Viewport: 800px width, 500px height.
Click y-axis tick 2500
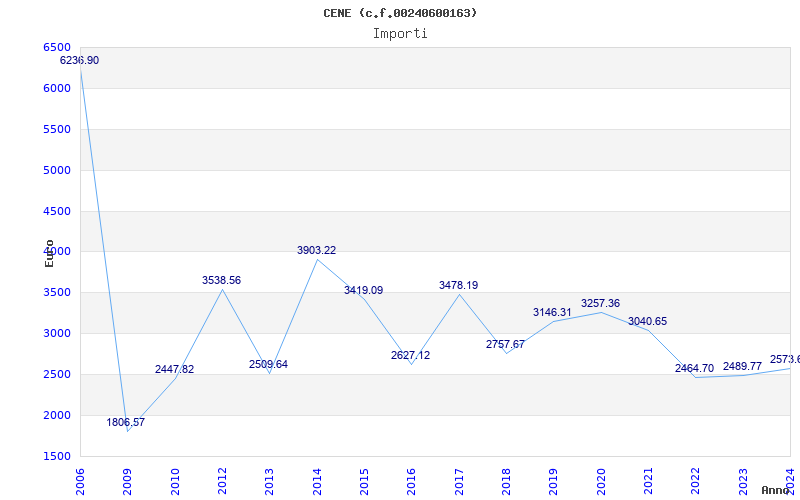tap(57, 374)
